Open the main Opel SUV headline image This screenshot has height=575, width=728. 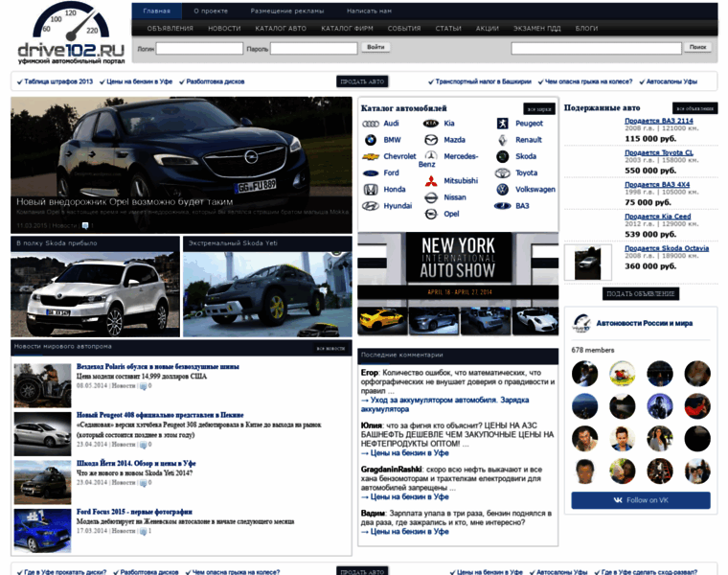pyautogui.click(x=182, y=165)
